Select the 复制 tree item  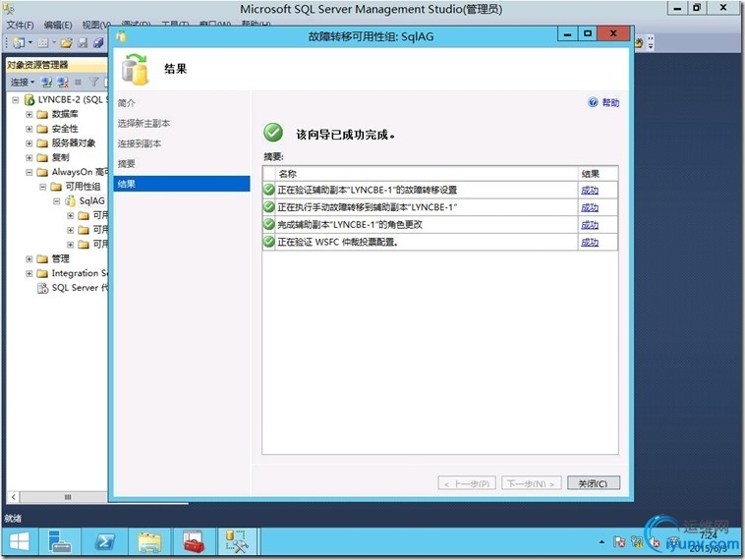(x=60, y=158)
